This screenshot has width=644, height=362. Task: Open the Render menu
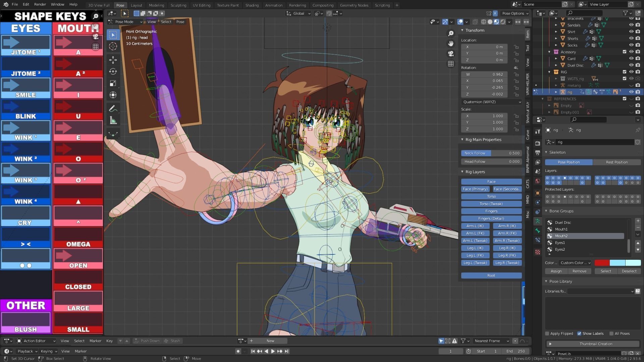(40, 4)
